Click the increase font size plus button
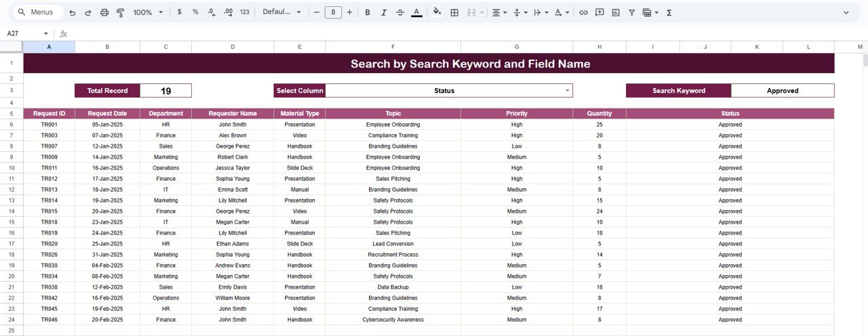Screen dimensions: 868x336 pyautogui.click(x=350, y=12)
